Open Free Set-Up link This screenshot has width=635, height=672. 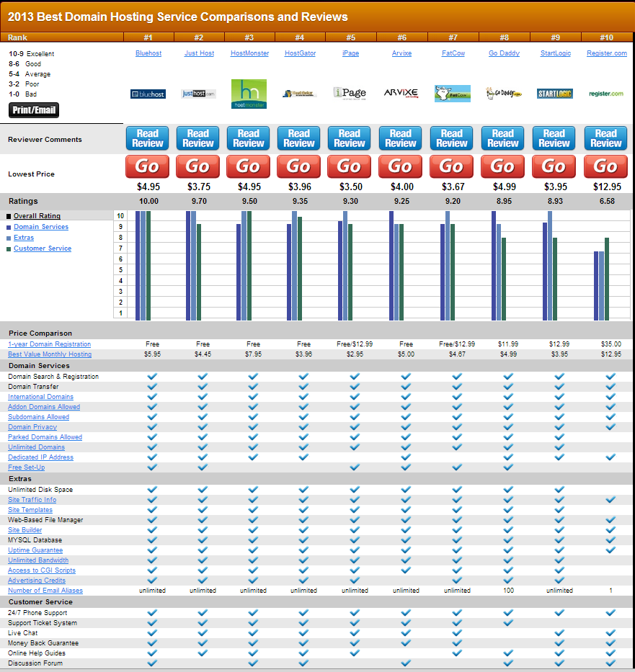pyautogui.click(x=26, y=467)
